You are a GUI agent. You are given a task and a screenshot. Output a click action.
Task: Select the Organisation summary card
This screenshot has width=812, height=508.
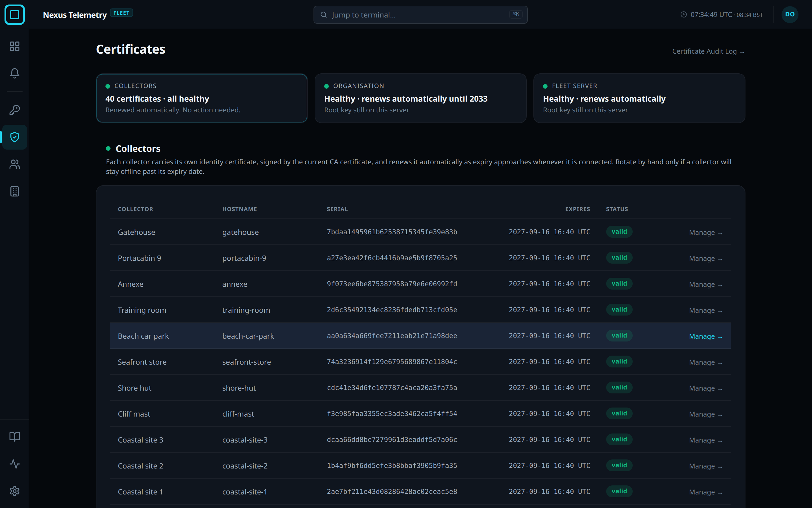(x=420, y=98)
